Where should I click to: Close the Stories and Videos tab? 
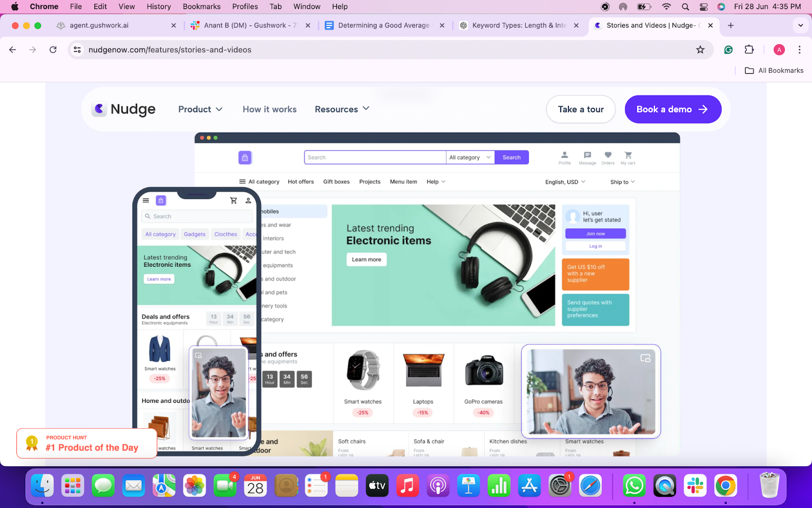click(710, 25)
